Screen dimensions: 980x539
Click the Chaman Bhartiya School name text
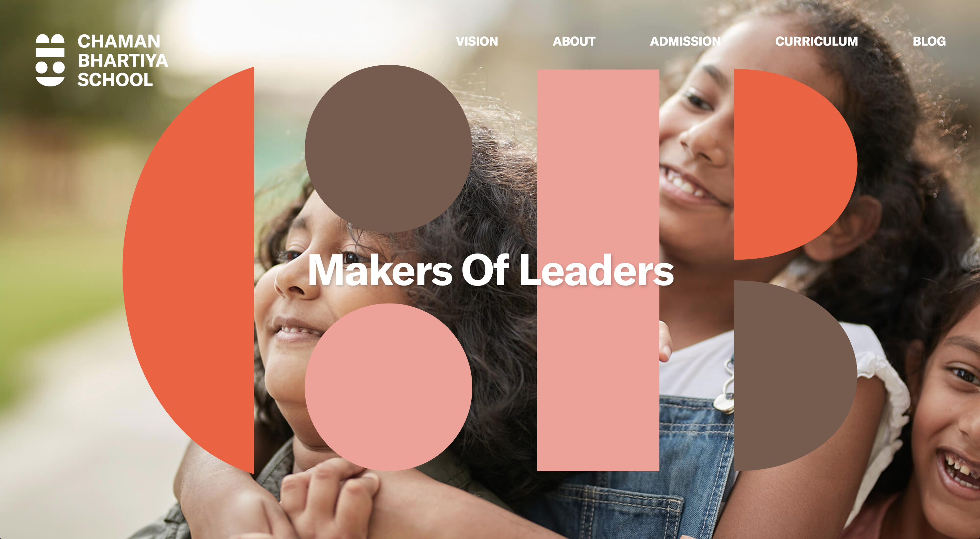(x=122, y=61)
